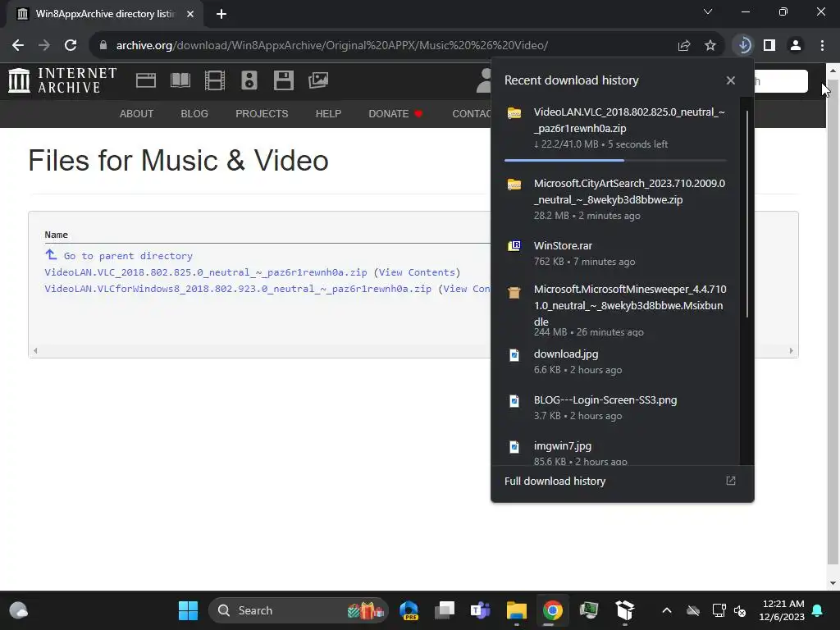Click the file list horizontal scroll right arrow
The image size is (840, 630).
click(x=792, y=350)
